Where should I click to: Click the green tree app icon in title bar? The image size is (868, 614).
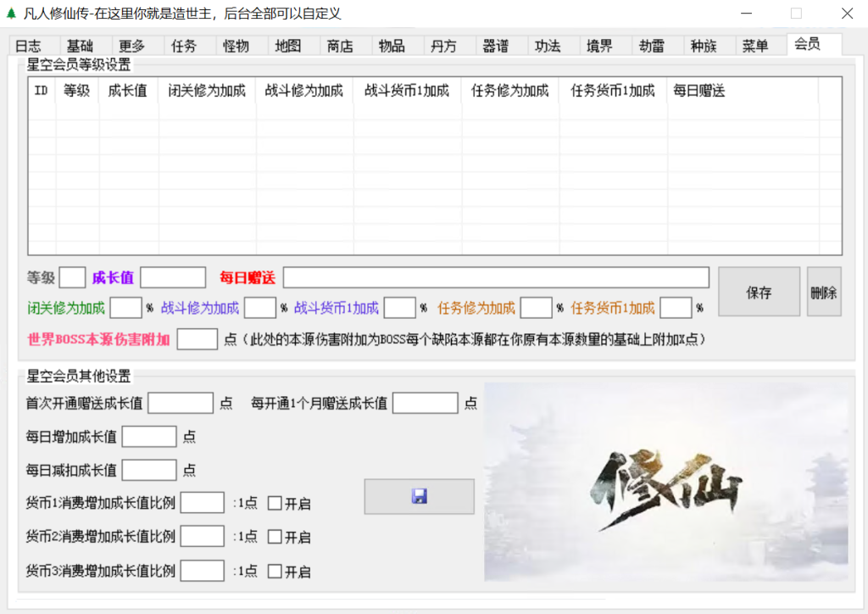point(11,14)
